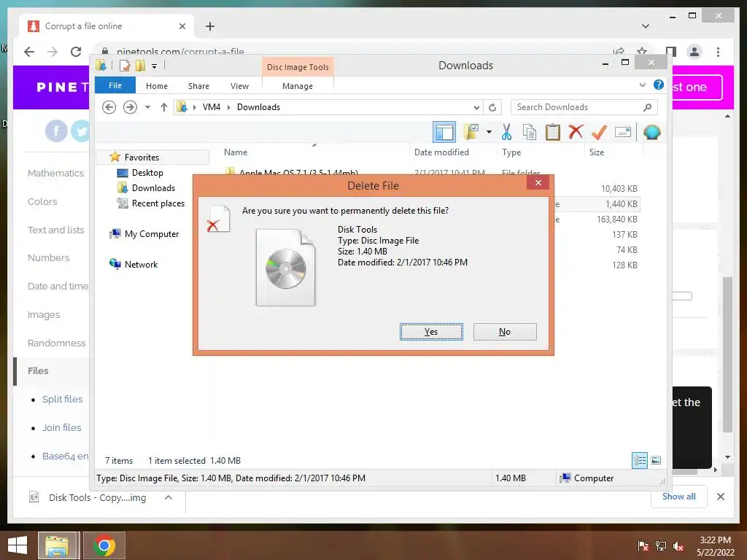The height and width of the screenshot is (560, 747).
Task: Go forward in Explorer navigation
Action: [130, 107]
